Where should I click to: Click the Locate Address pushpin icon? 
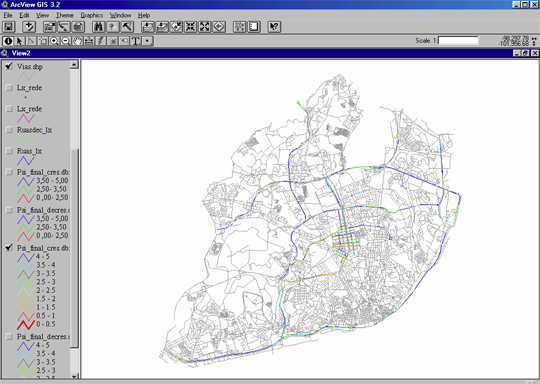pyautogui.click(x=113, y=27)
